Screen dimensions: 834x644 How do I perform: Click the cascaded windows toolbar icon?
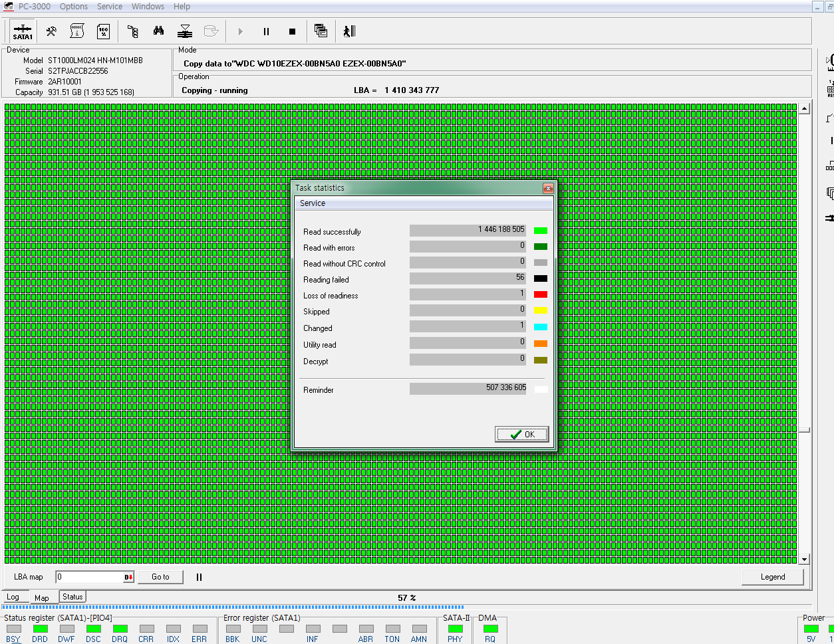click(321, 31)
